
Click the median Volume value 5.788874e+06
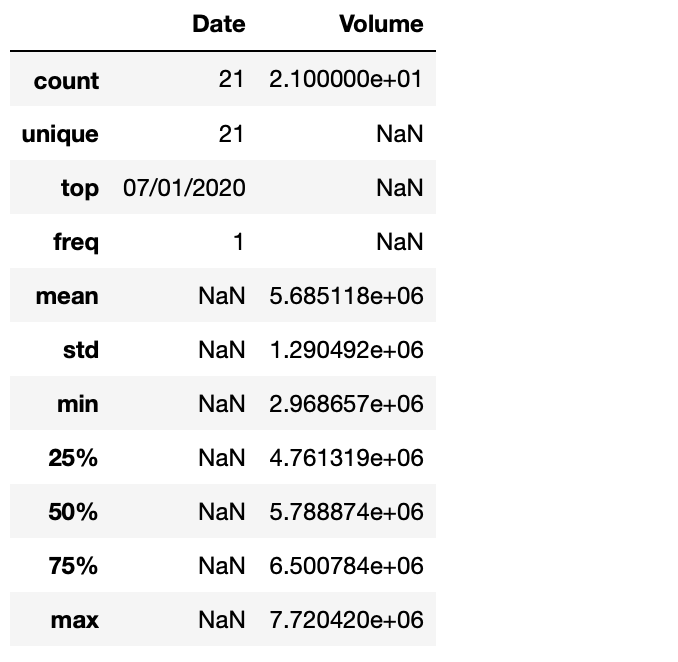click(x=346, y=513)
